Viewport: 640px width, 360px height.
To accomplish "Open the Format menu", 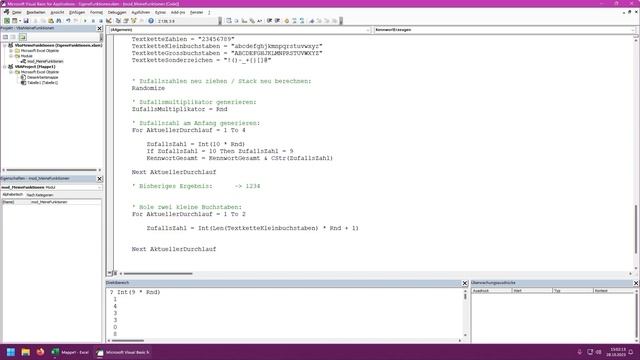I will (96, 13).
